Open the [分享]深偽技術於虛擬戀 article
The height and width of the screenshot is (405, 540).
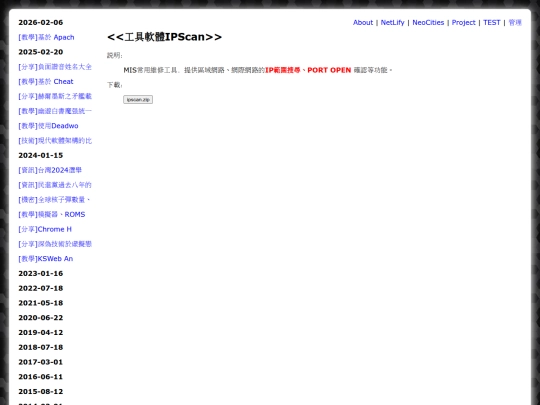point(55,244)
